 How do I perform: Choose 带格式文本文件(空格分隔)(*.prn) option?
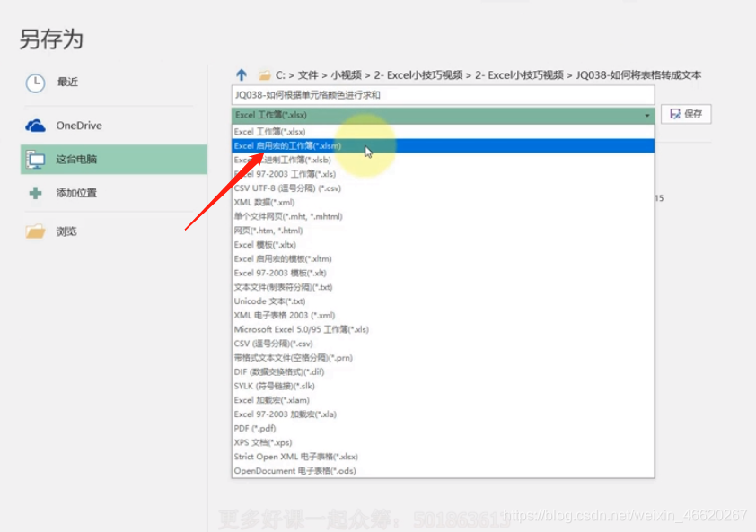(443, 358)
